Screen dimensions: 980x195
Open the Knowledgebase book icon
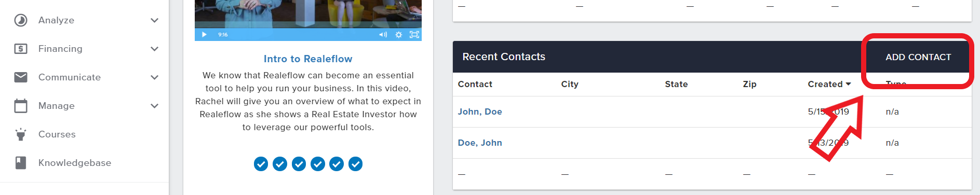point(21,163)
